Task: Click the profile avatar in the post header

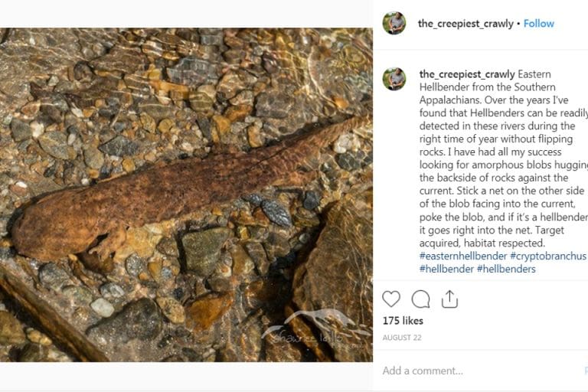Action: tap(394, 23)
